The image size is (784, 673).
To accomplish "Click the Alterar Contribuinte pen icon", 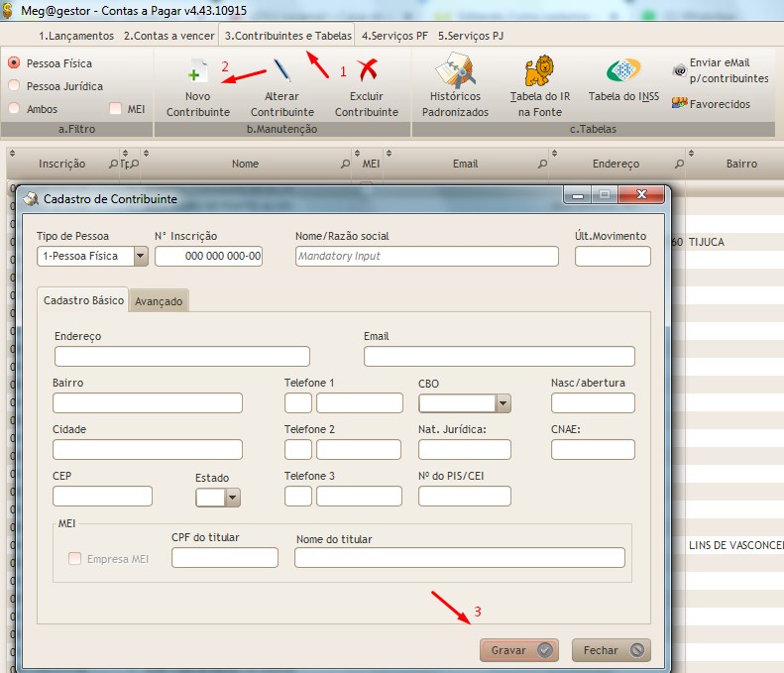I will [281, 71].
